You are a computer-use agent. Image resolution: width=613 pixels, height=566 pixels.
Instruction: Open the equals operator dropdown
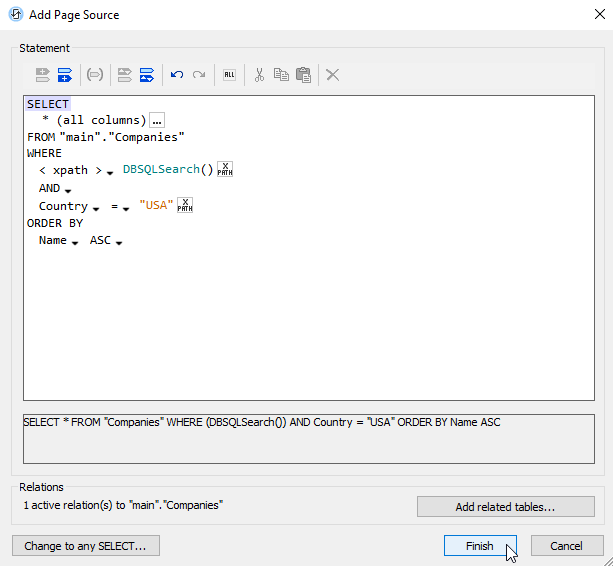tap(127, 209)
